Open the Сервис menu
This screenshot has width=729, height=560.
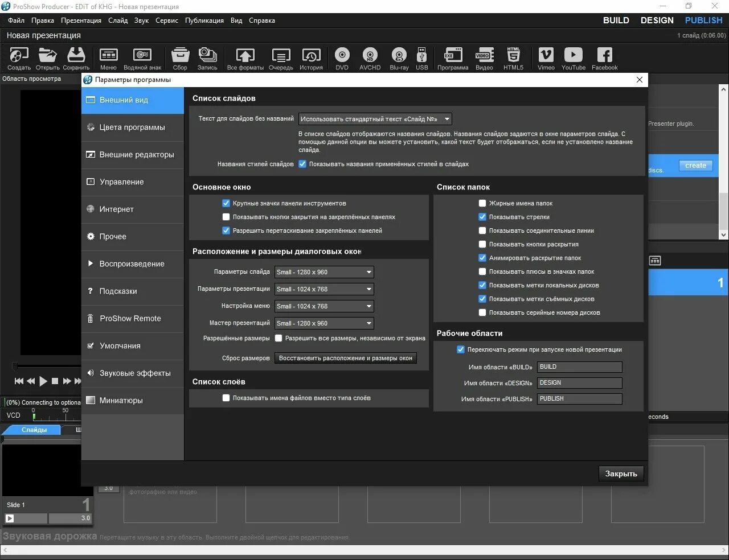coord(167,20)
